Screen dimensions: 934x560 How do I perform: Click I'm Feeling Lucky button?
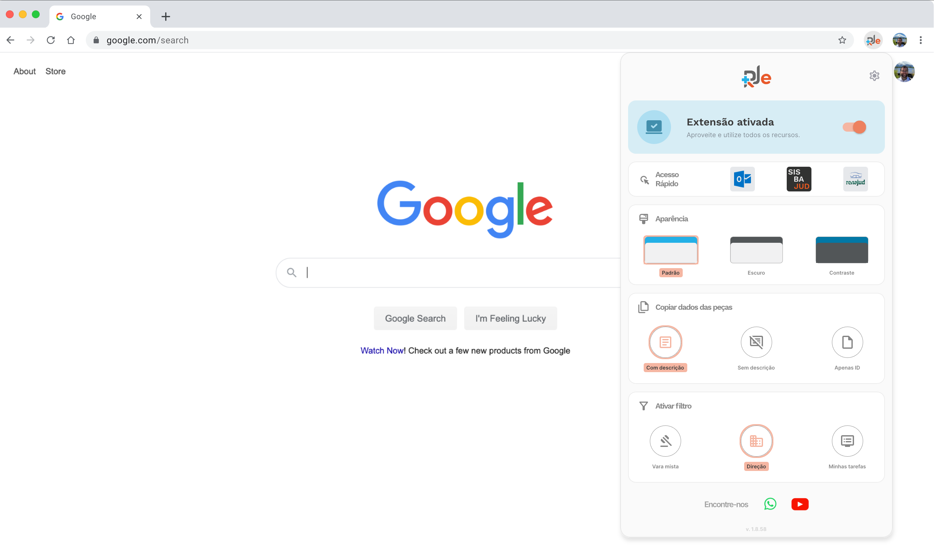click(510, 319)
